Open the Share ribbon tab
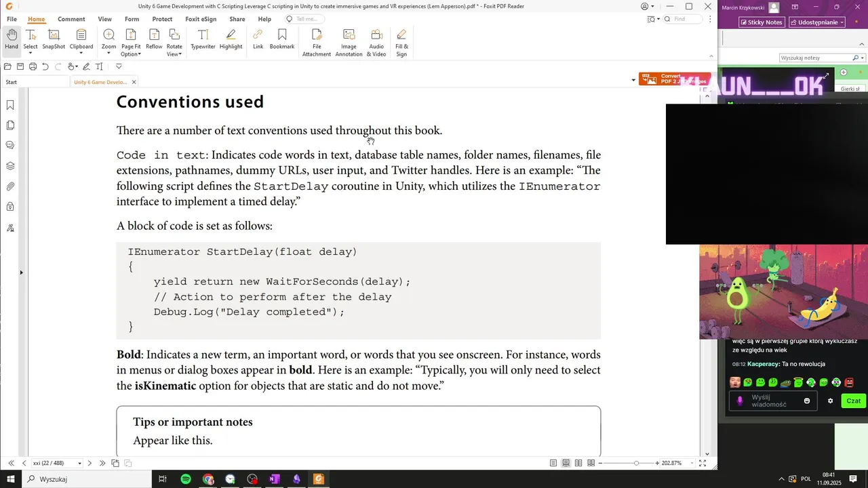This screenshot has width=868, height=488. pos(237,19)
